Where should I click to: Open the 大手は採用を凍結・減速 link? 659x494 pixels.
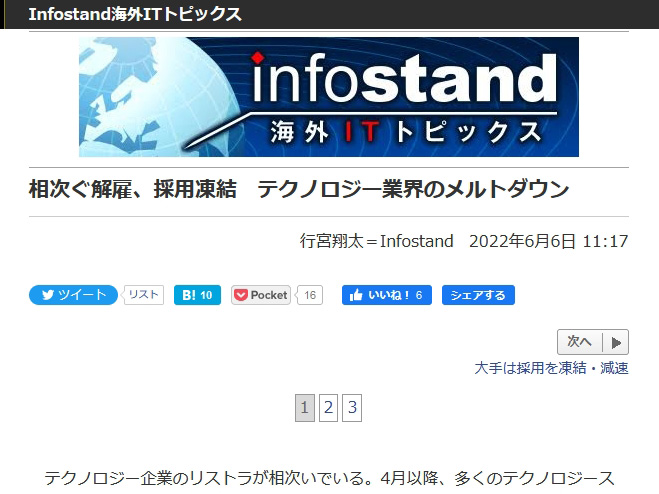point(551,368)
